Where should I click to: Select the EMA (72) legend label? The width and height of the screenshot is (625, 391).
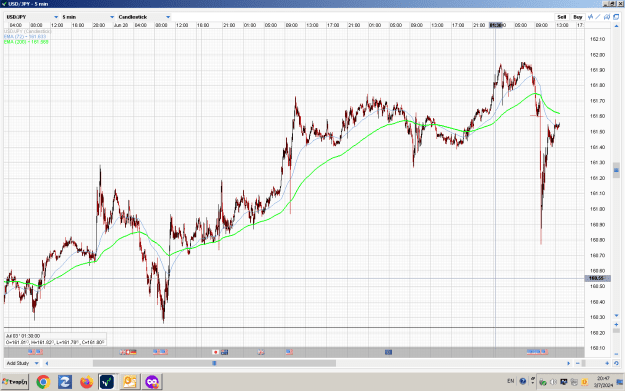pyautogui.click(x=26, y=36)
